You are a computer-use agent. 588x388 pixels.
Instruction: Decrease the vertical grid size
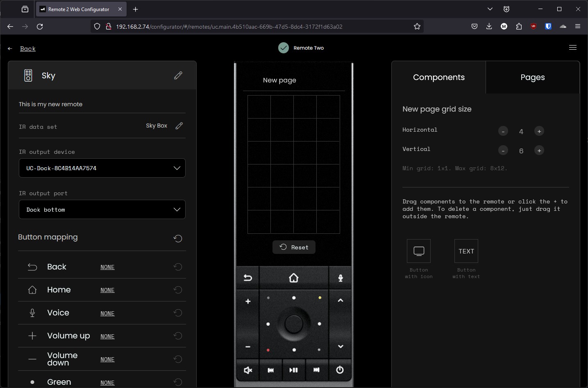pyautogui.click(x=503, y=151)
